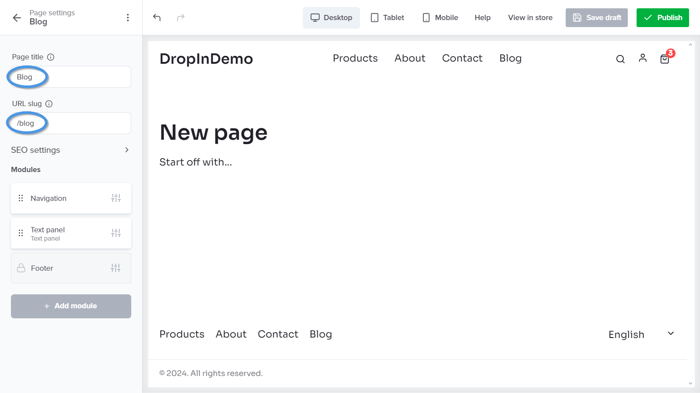Redo the last undone change
This screenshot has width=700, height=393.
tap(180, 17)
